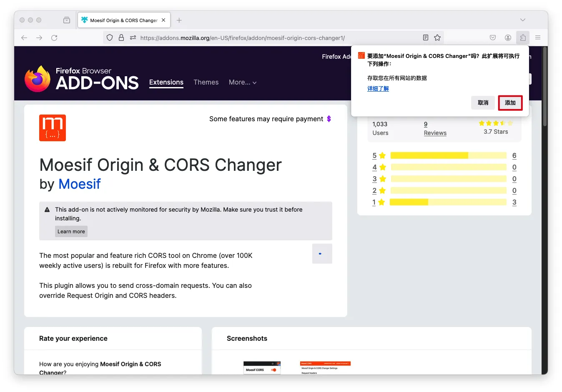Click the 添加 button to add extension

click(x=510, y=103)
